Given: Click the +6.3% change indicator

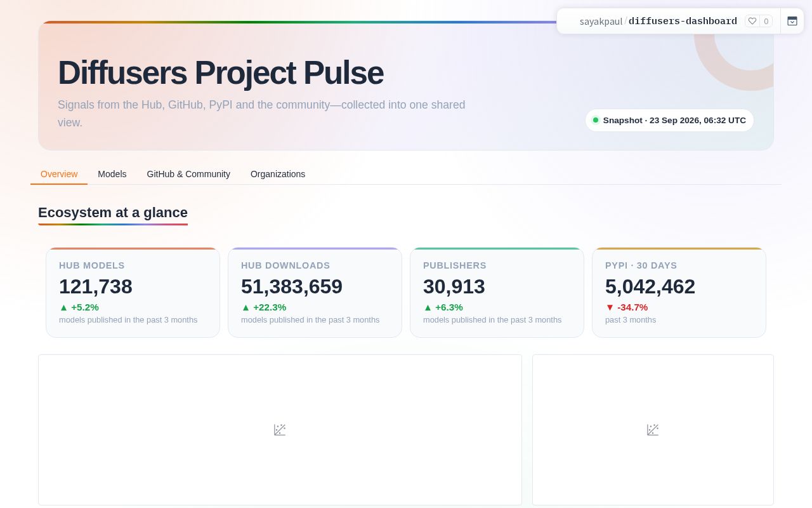Looking at the screenshot, I should [443, 307].
